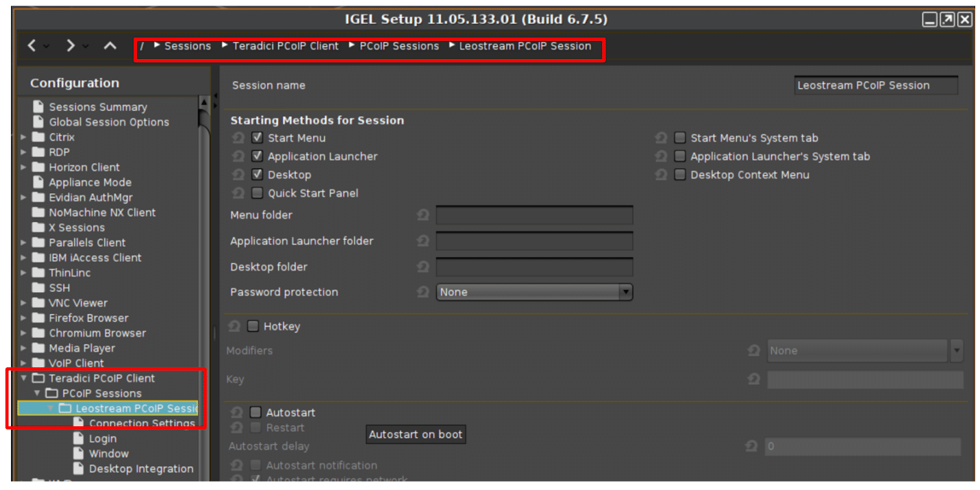Select the SSH tree entry

click(60, 288)
